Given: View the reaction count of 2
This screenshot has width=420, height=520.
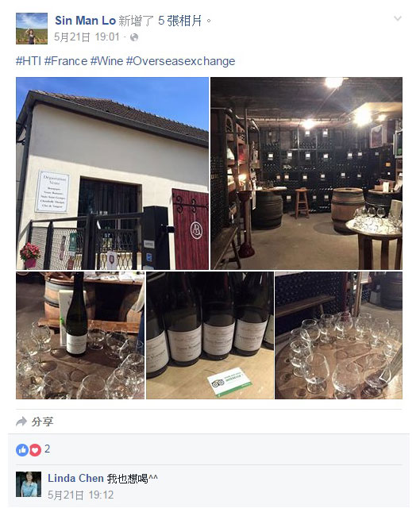Looking at the screenshot, I should (47, 449).
